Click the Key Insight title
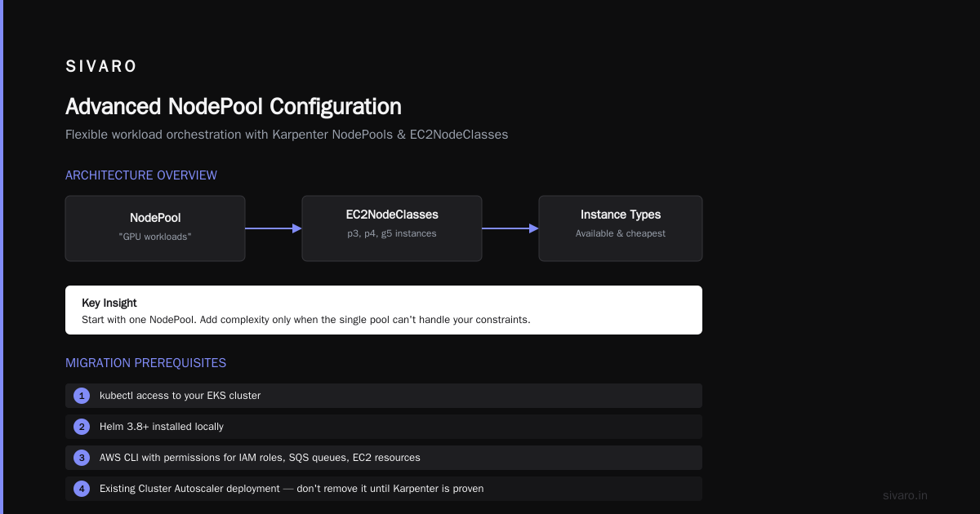The width and height of the screenshot is (980, 514). [109, 303]
